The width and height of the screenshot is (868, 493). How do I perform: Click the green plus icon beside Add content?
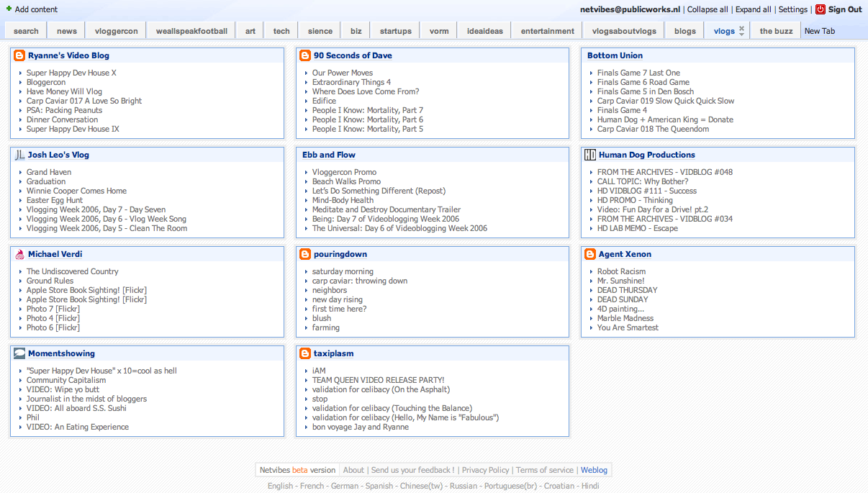(9, 9)
